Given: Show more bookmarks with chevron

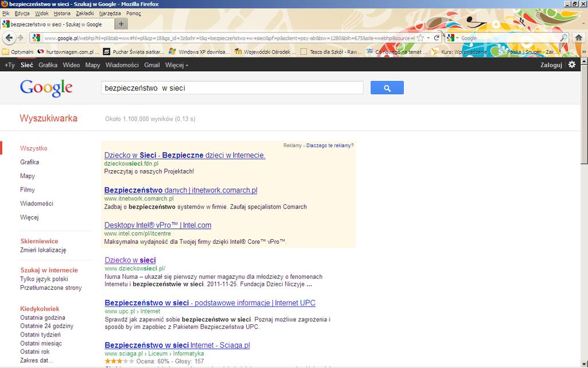Looking at the screenshot, I should [x=583, y=52].
